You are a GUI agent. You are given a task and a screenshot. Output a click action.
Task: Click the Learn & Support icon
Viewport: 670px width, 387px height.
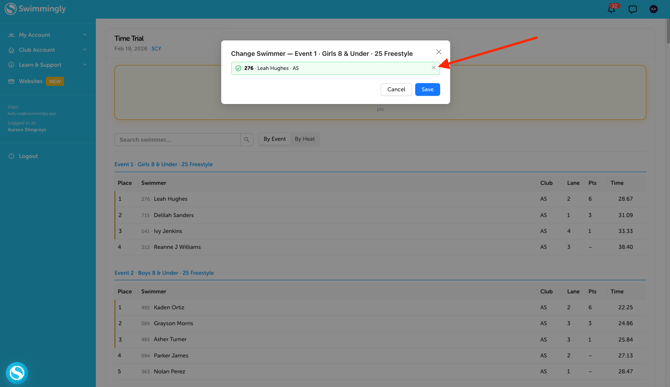click(x=11, y=65)
